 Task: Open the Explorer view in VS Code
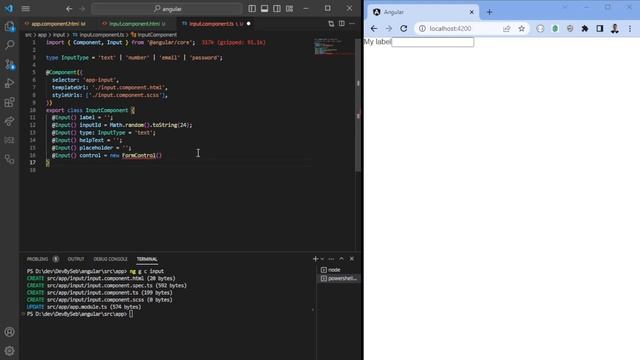coord(9,27)
